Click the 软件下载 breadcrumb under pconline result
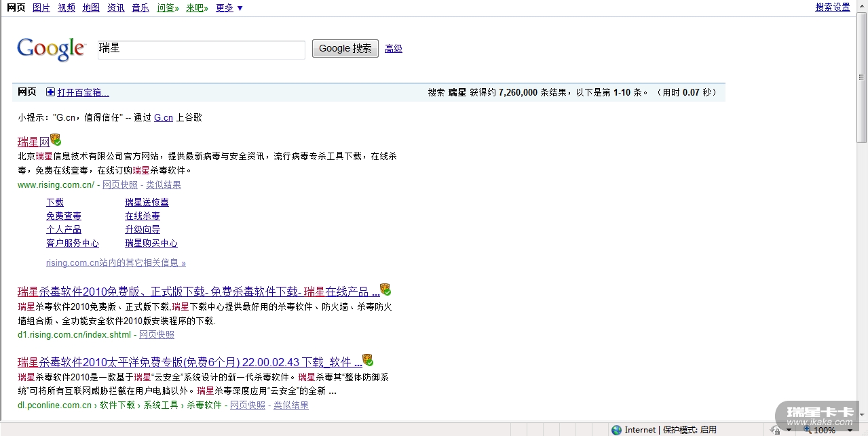 (117, 405)
